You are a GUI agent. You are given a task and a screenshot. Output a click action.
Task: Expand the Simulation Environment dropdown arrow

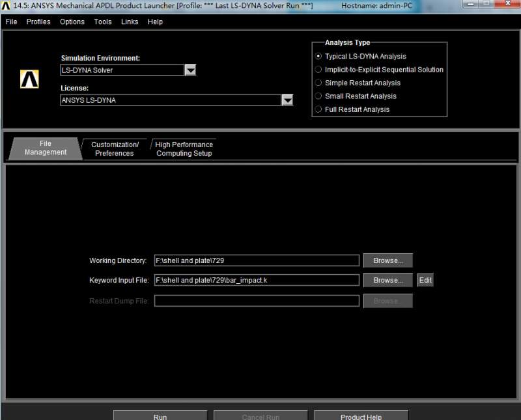(x=190, y=70)
